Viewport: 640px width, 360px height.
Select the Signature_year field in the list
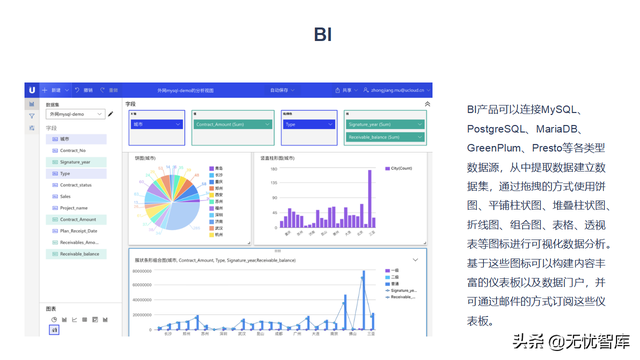pyautogui.click(x=76, y=162)
